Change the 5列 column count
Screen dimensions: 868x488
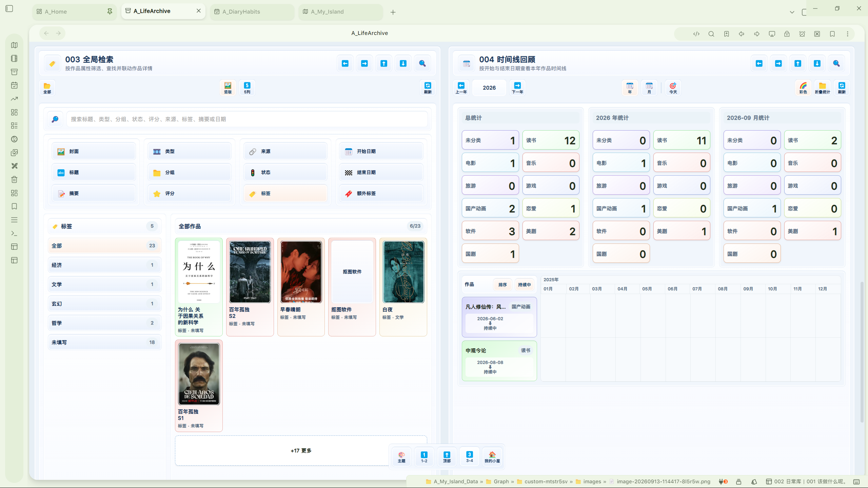(247, 88)
